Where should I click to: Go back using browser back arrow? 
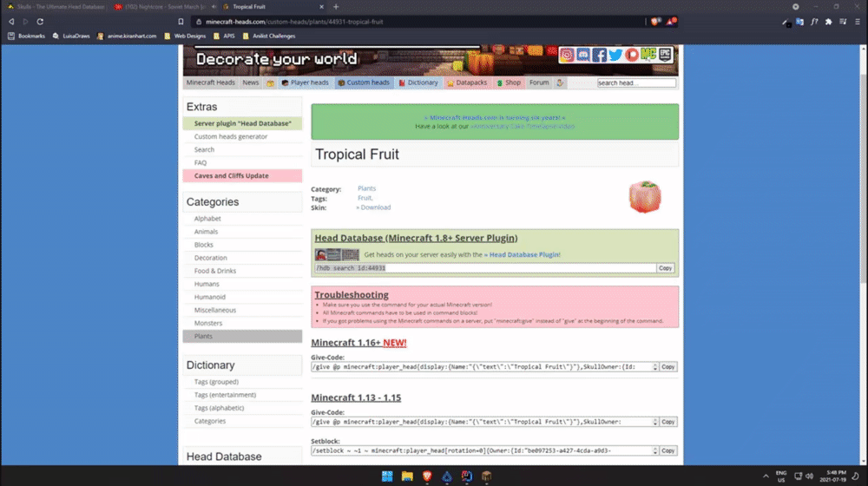point(11,22)
